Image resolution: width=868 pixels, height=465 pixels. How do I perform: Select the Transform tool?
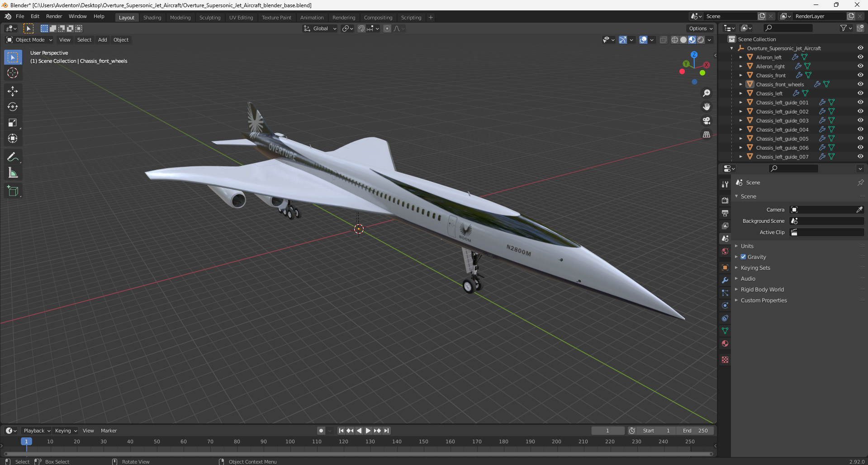point(13,138)
